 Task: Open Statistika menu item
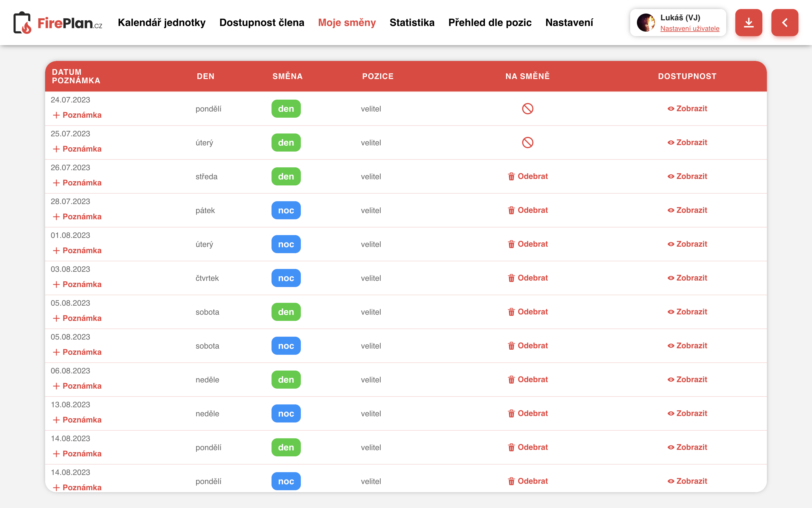coord(412,23)
